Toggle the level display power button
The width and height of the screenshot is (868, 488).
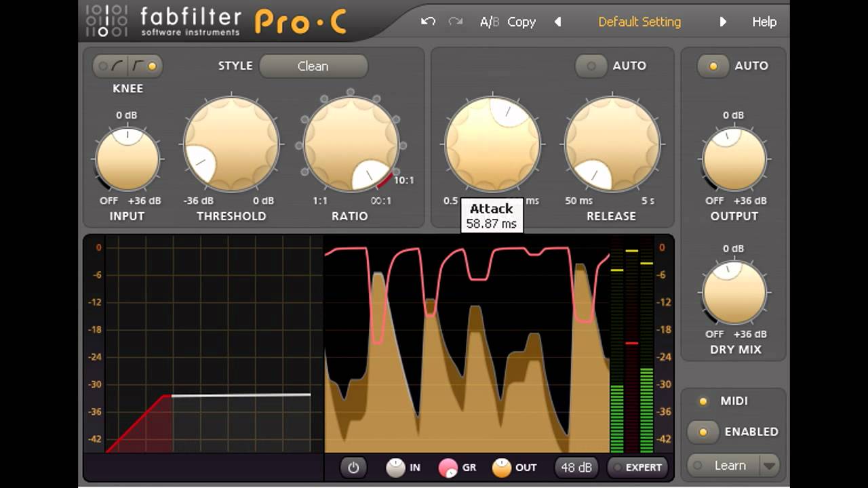click(353, 467)
